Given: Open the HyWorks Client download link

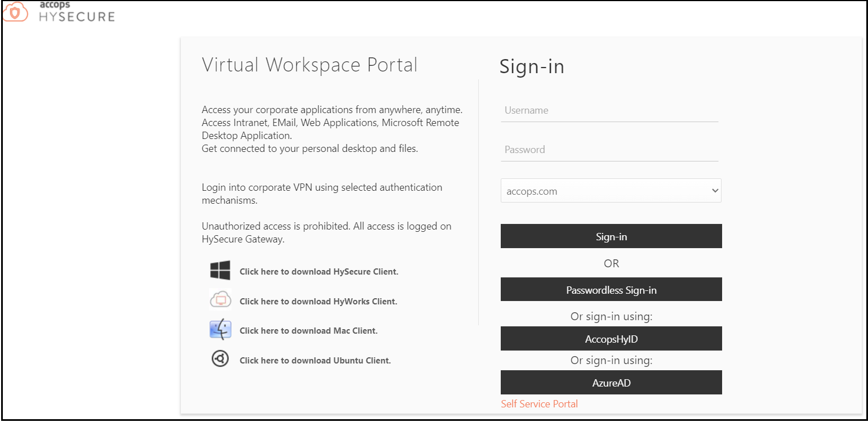Looking at the screenshot, I should point(318,302).
